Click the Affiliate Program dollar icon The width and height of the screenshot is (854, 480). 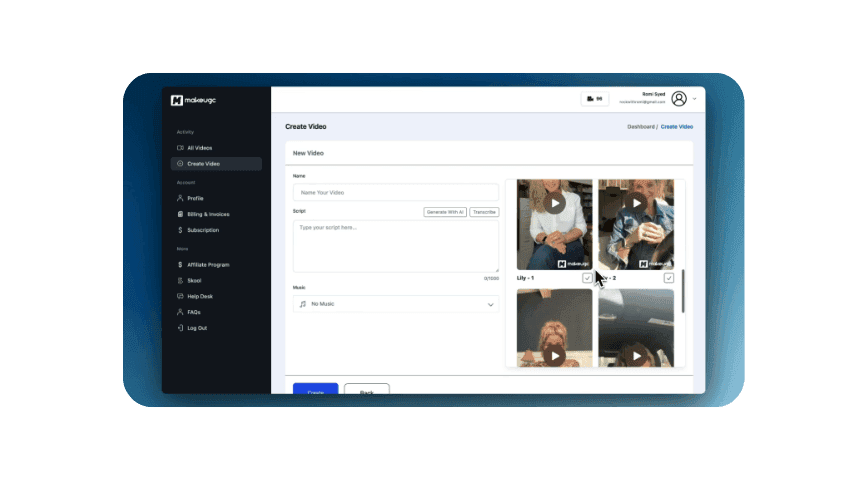(179, 265)
